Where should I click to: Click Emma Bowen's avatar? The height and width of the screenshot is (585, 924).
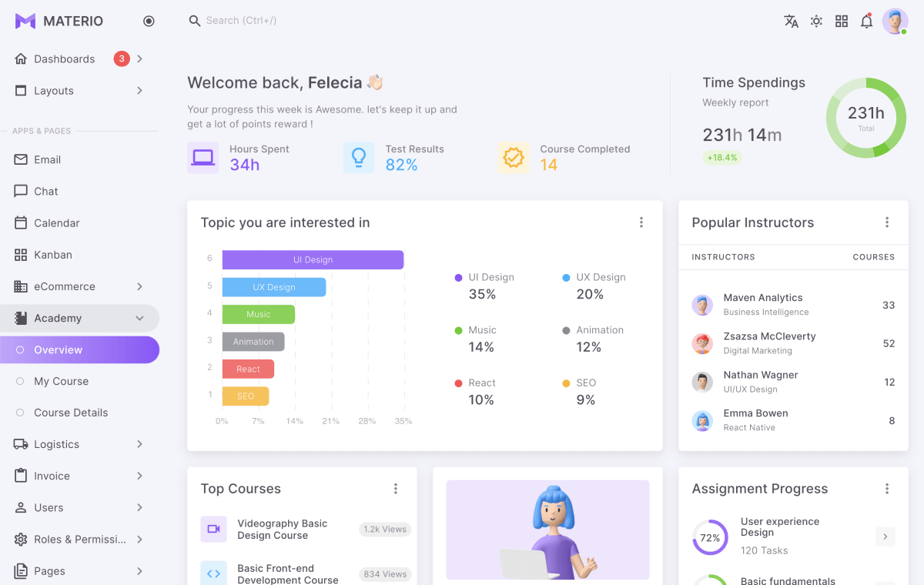pos(702,420)
